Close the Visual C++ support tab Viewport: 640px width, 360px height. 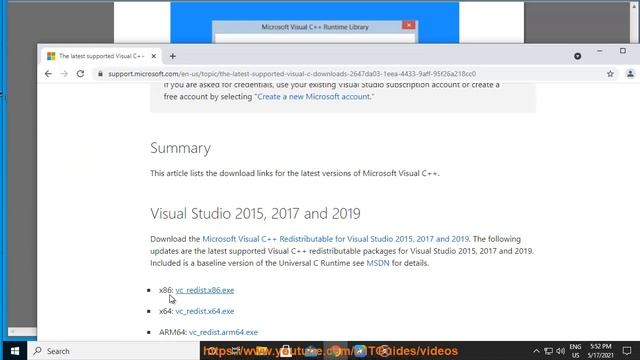(154, 56)
